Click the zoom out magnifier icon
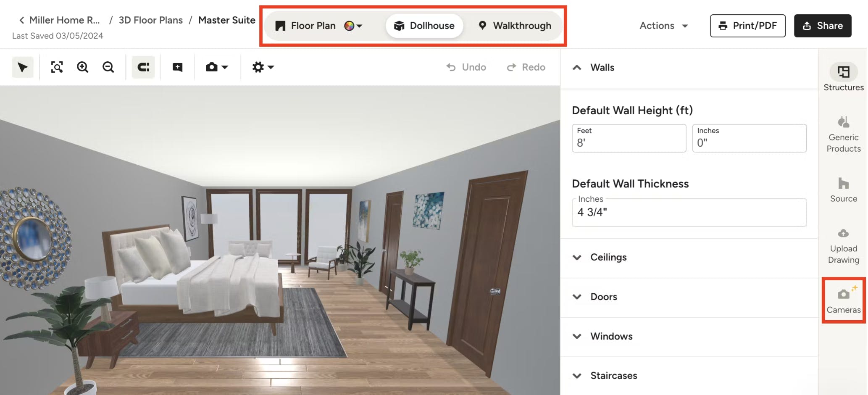The image size is (868, 395). tap(108, 67)
